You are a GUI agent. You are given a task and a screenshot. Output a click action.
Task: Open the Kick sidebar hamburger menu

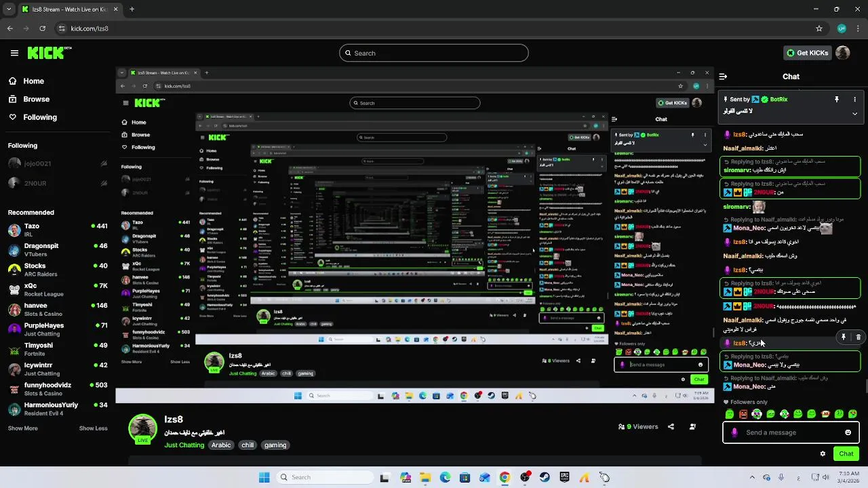14,53
